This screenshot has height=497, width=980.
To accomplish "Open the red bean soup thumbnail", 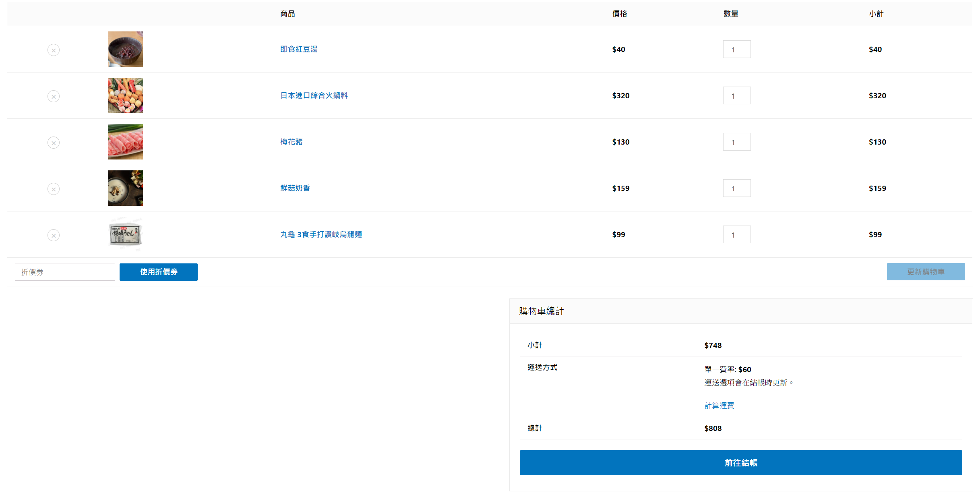I will 125,49.
